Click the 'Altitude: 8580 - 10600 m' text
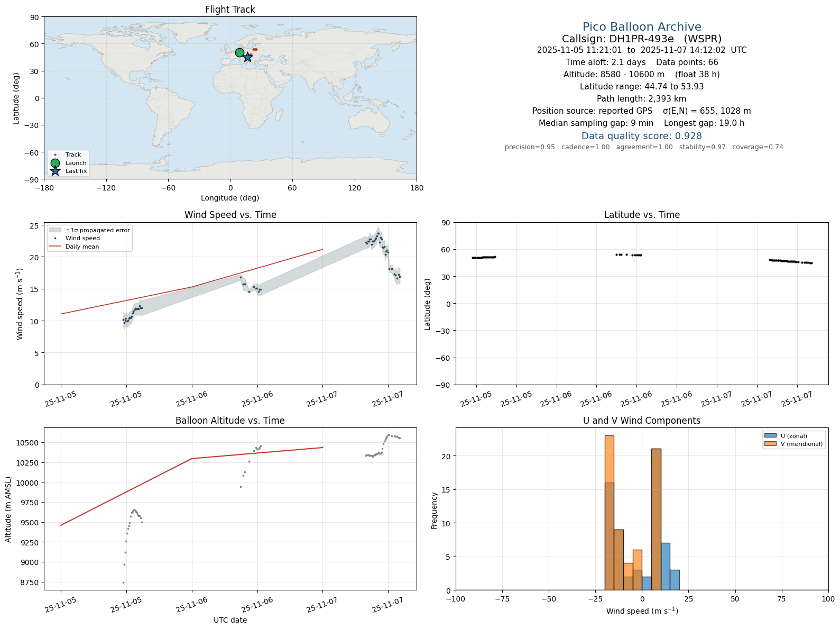 pos(614,75)
